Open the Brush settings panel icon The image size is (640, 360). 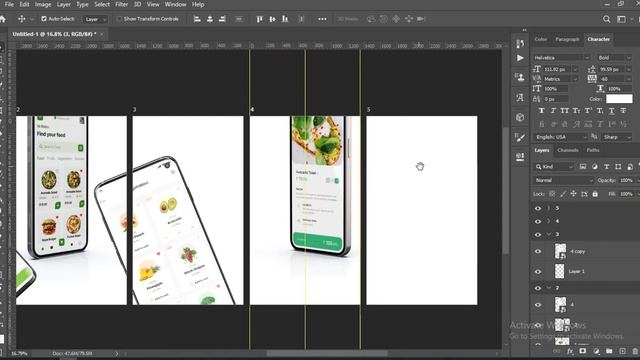(x=520, y=137)
